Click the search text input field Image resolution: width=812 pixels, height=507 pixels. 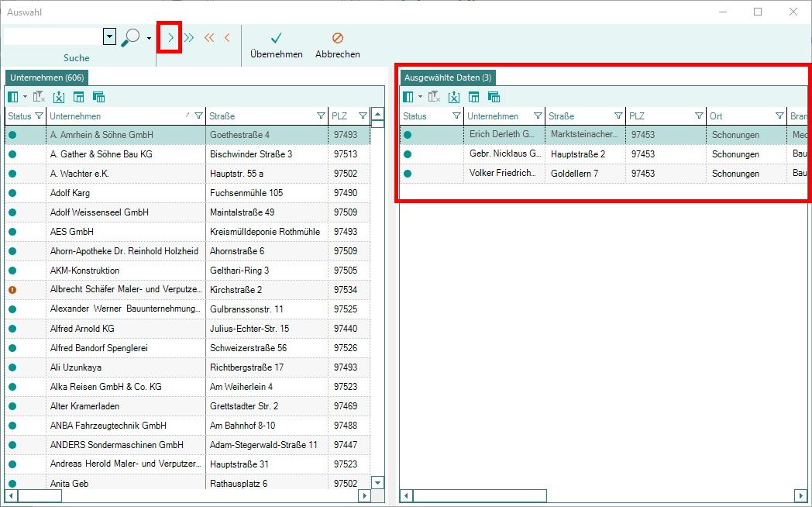(53, 37)
